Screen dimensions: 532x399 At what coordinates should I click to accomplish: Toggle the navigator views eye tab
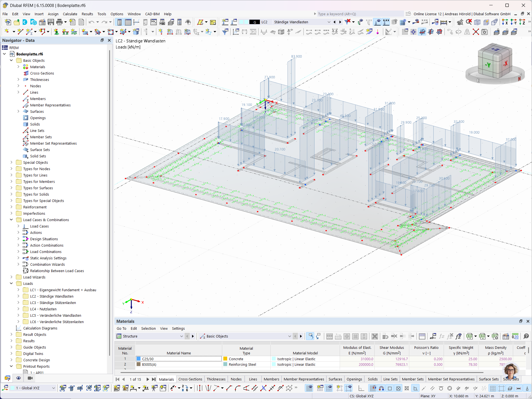point(19,378)
